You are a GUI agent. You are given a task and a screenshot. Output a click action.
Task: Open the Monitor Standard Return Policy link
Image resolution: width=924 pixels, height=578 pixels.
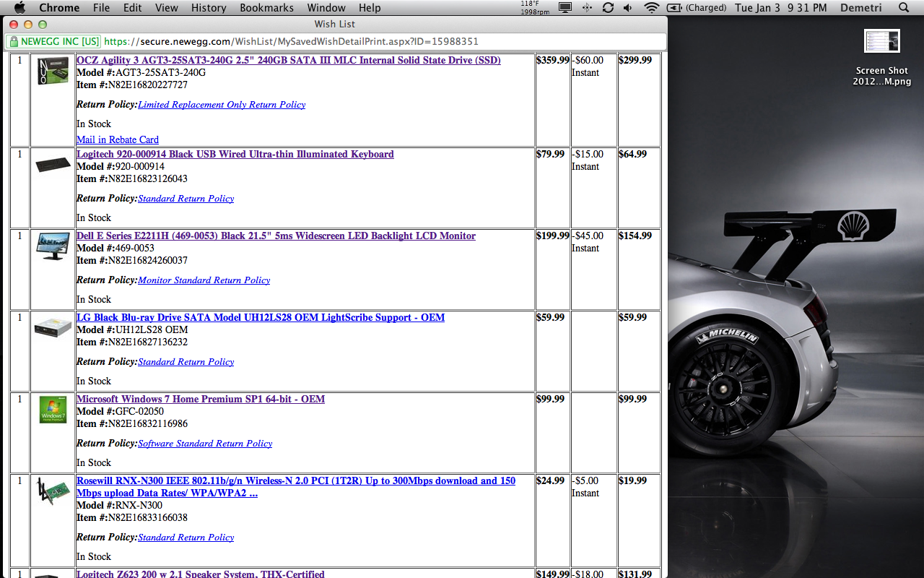click(204, 280)
